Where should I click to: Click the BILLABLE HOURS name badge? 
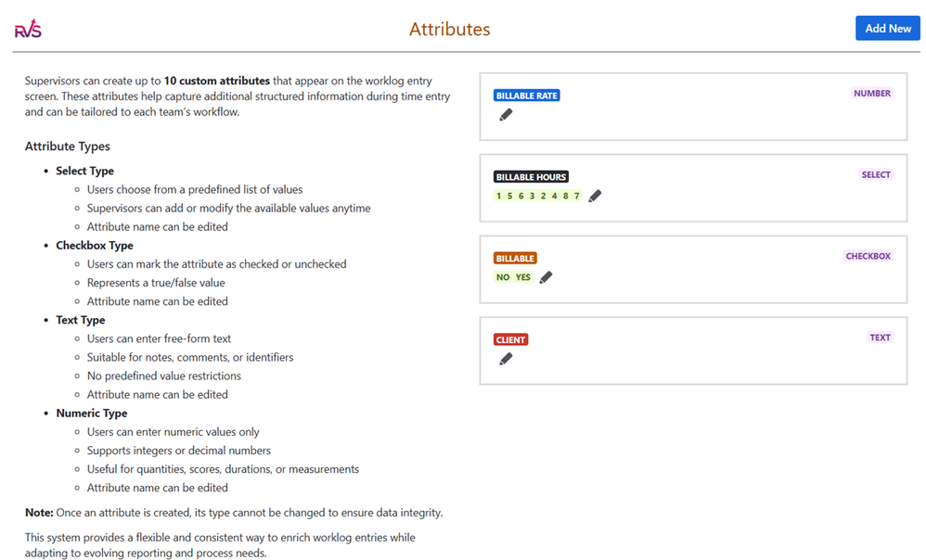pos(531,176)
